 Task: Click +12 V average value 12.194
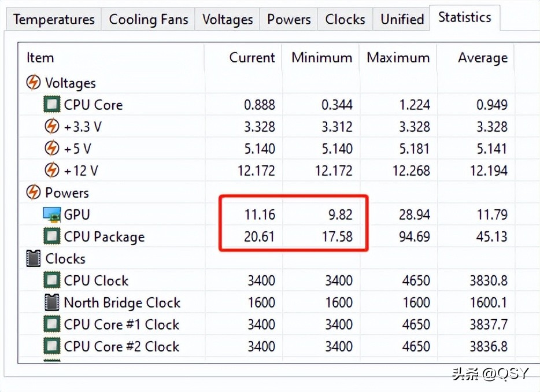(489, 171)
